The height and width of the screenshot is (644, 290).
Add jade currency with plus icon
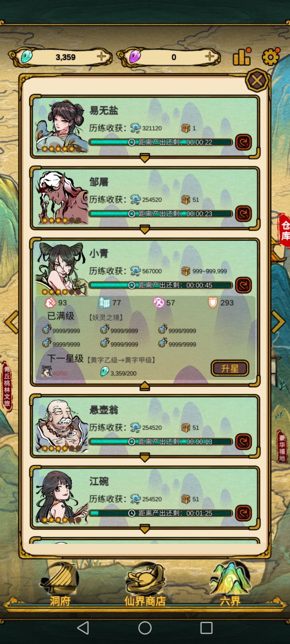101,56
